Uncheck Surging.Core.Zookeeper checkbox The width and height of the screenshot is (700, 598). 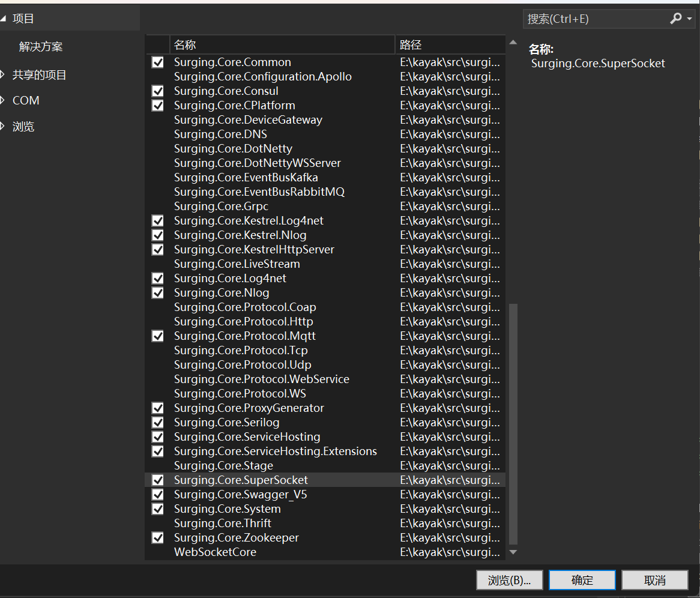coord(157,537)
